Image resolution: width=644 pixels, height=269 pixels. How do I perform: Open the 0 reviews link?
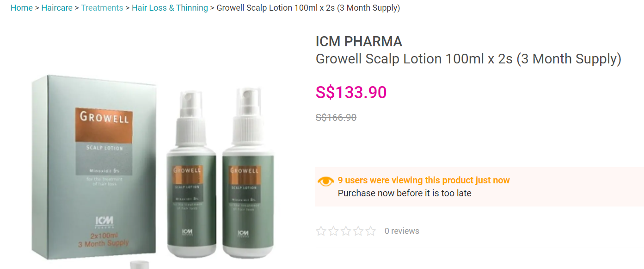click(x=402, y=231)
